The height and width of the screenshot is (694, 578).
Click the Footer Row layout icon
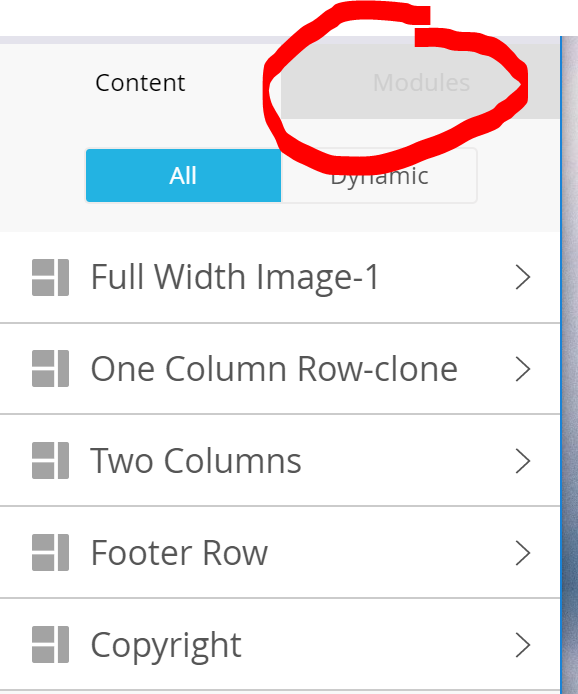[50, 552]
